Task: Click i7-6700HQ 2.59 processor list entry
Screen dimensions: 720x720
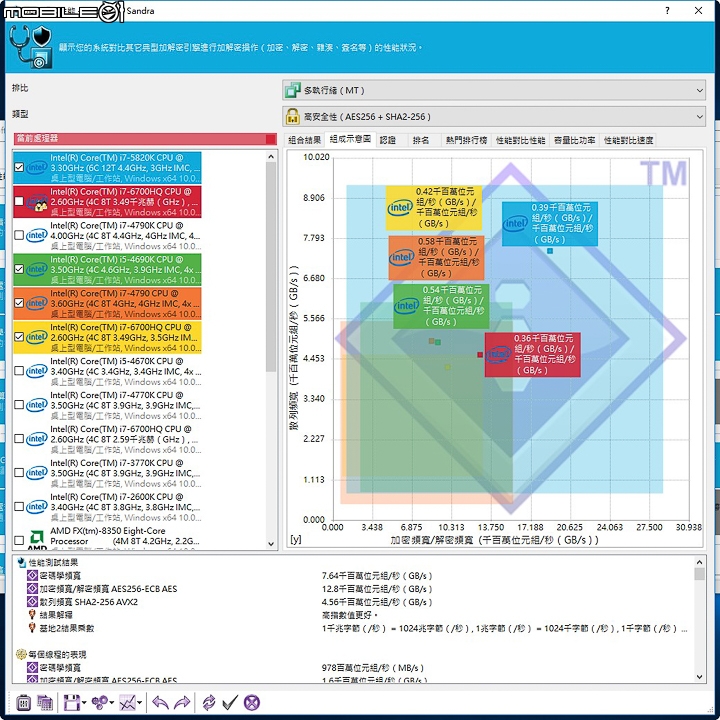Action: [x=107, y=439]
